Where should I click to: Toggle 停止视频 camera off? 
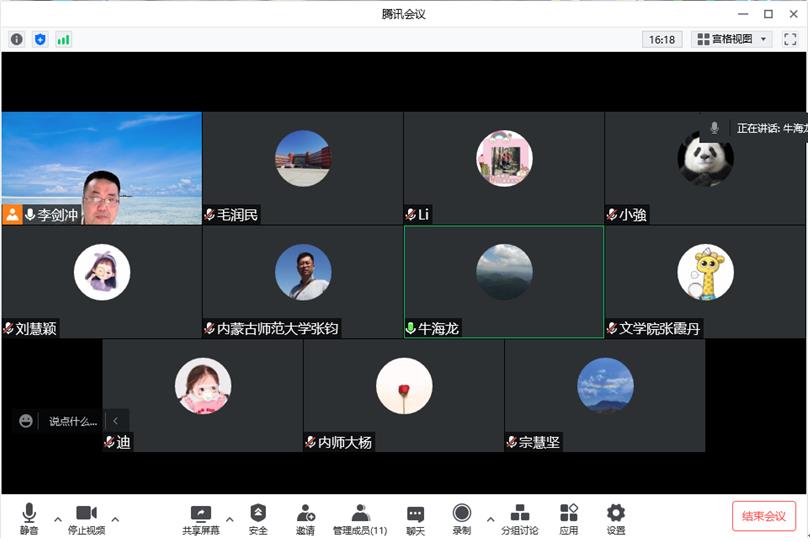click(86, 518)
